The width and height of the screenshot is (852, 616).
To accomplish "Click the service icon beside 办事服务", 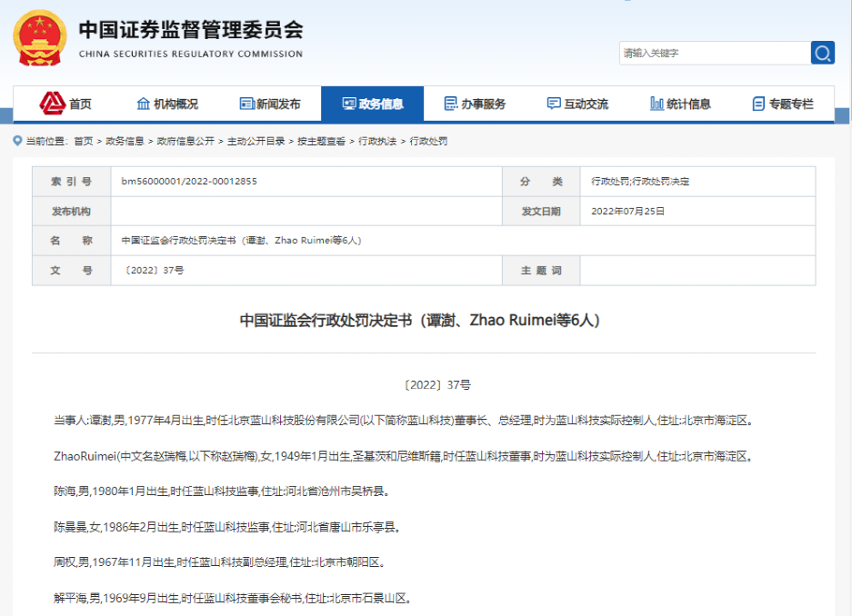I will click(x=449, y=103).
